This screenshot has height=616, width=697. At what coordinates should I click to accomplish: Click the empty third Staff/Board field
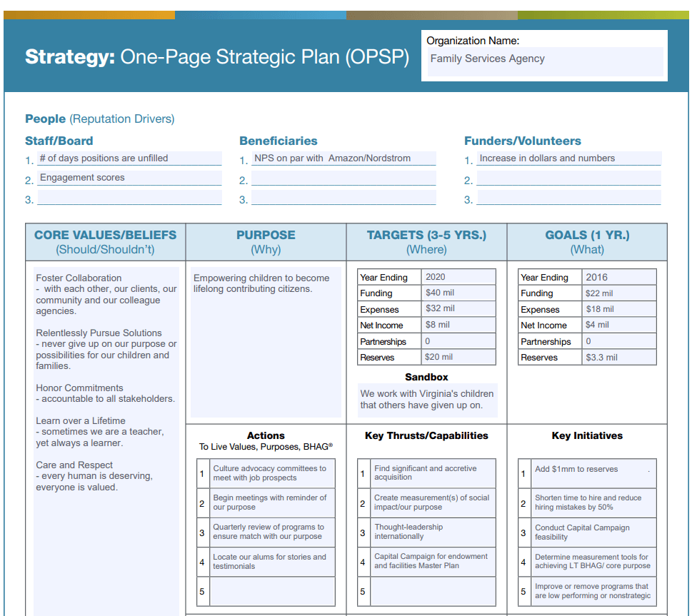pyautogui.click(x=129, y=198)
